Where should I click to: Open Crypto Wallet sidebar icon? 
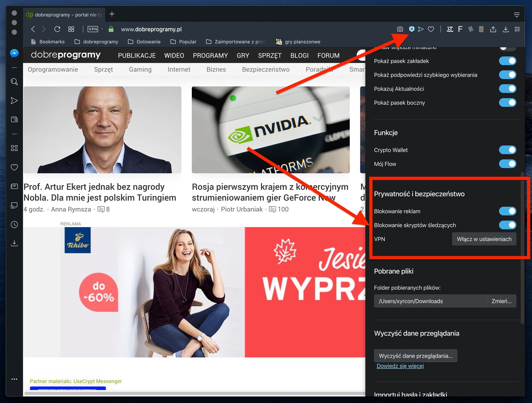(x=14, y=119)
